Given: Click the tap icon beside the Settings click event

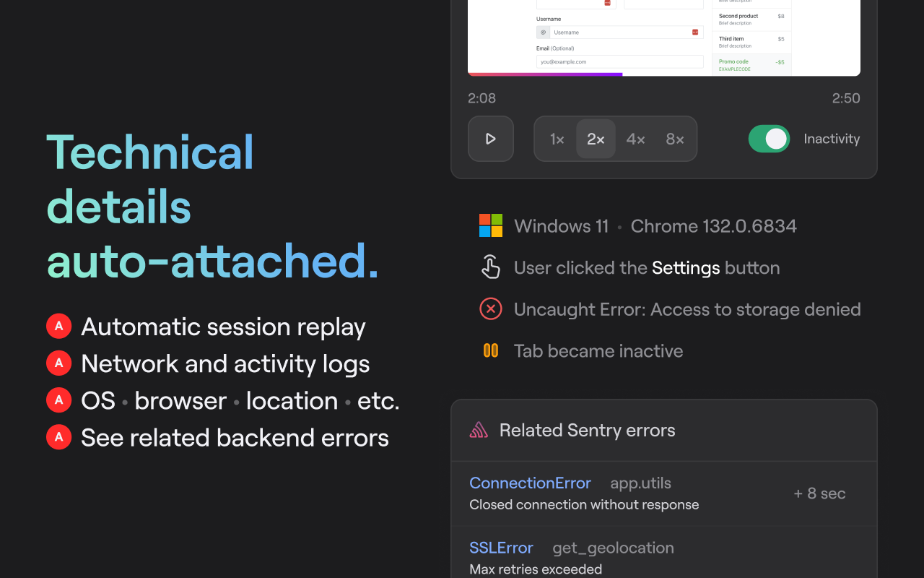Looking at the screenshot, I should 491,267.
